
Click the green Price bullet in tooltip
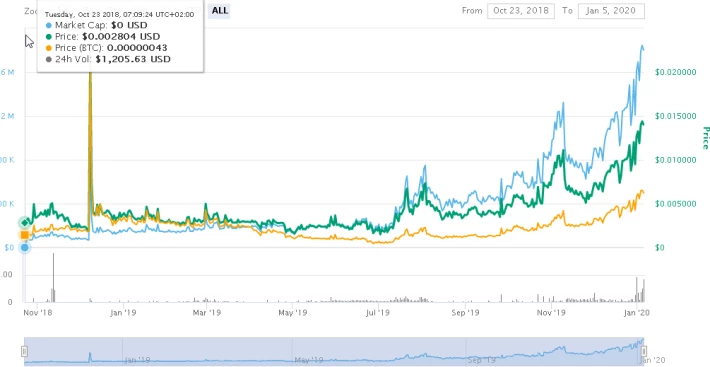click(48, 37)
